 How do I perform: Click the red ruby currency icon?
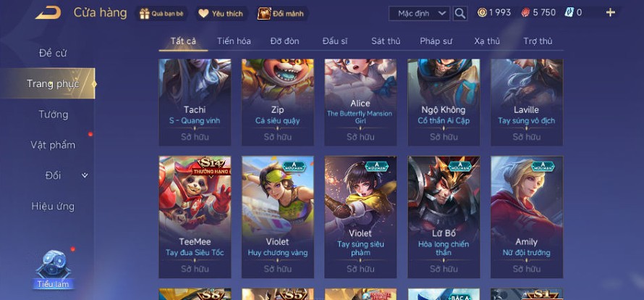[526, 13]
